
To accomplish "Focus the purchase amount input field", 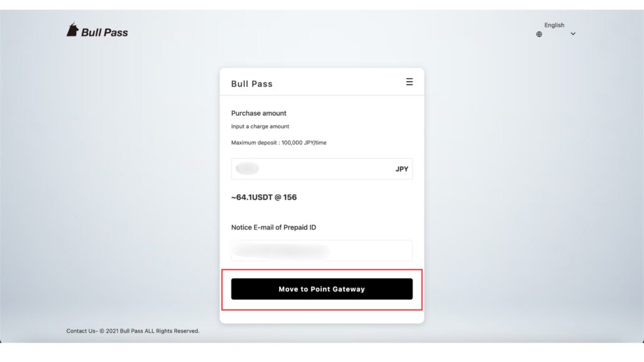I will pos(321,169).
